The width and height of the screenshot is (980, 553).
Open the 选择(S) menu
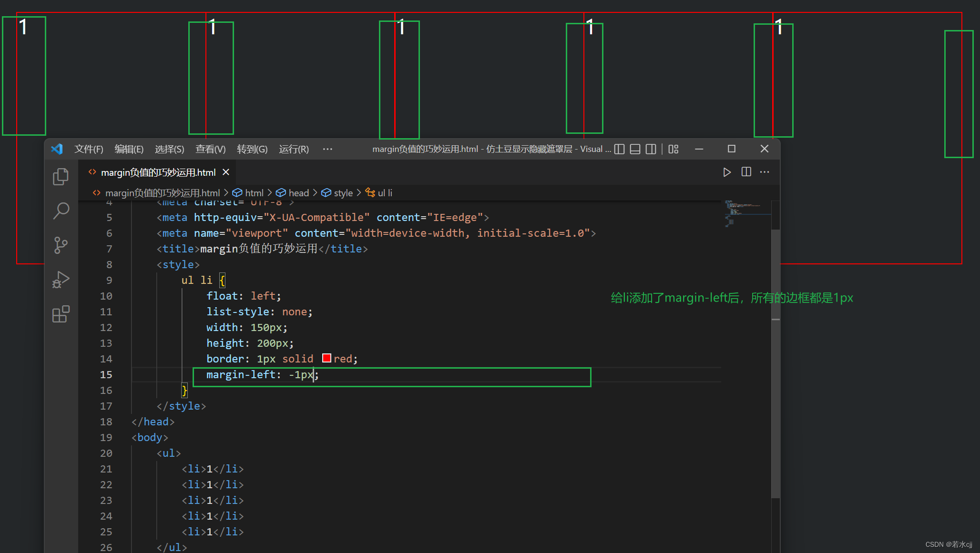(169, 149)
